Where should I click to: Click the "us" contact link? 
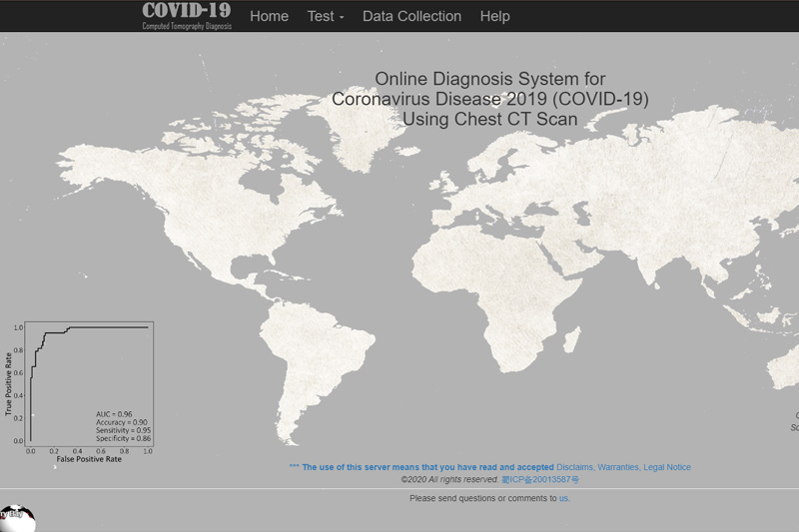pos(564,497)
